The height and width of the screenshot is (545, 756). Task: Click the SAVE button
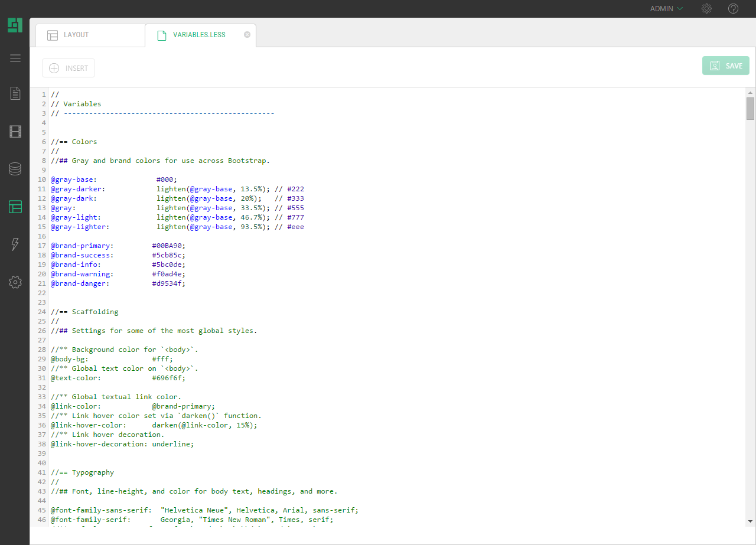(725, 66)
